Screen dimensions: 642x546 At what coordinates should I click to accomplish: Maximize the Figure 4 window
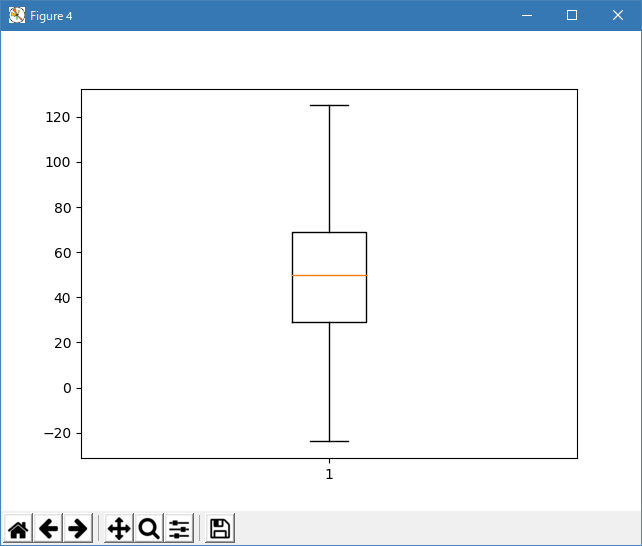click(572, 16)
